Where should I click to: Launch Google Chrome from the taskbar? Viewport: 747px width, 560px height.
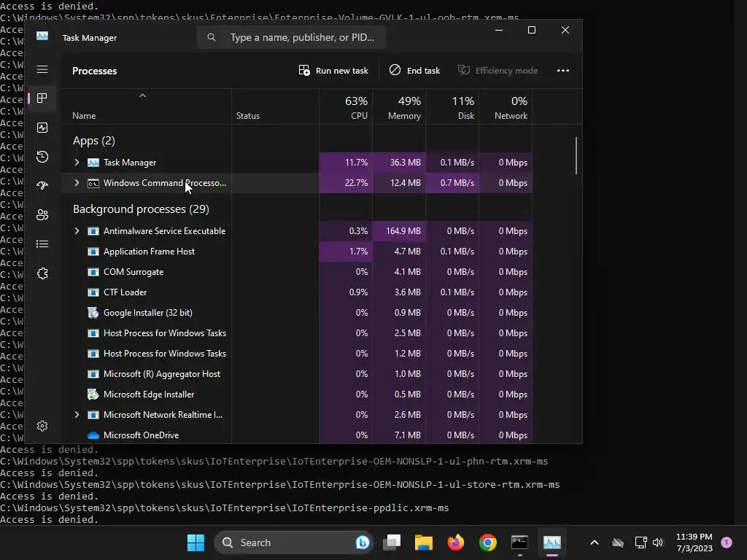tap(488, 542)
